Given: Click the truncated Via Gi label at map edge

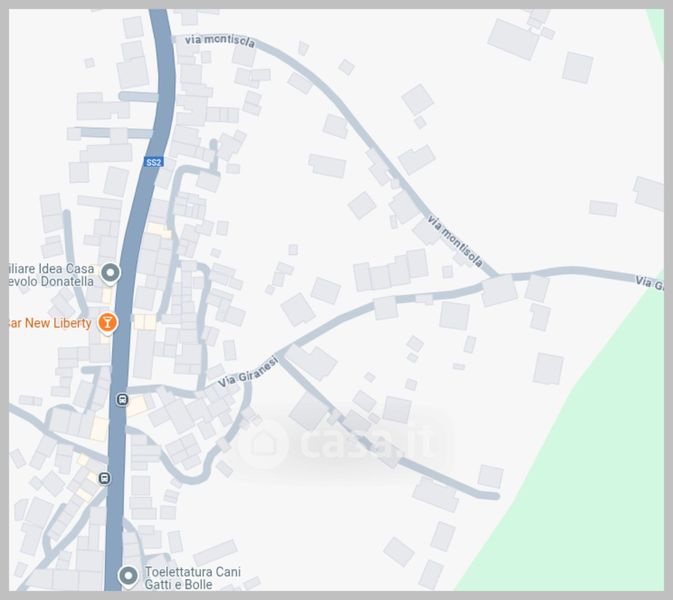Looking at the screenshot, I should [649, 283].
